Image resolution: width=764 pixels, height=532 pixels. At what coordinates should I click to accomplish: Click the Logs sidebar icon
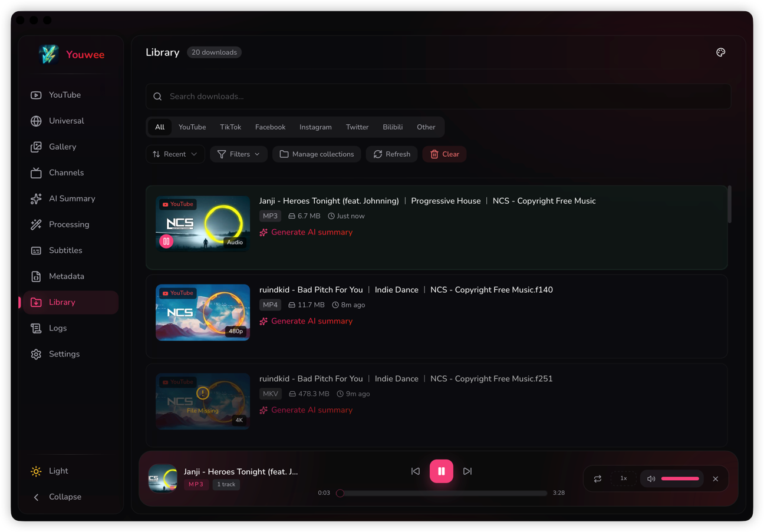click(x=36, y=328)
